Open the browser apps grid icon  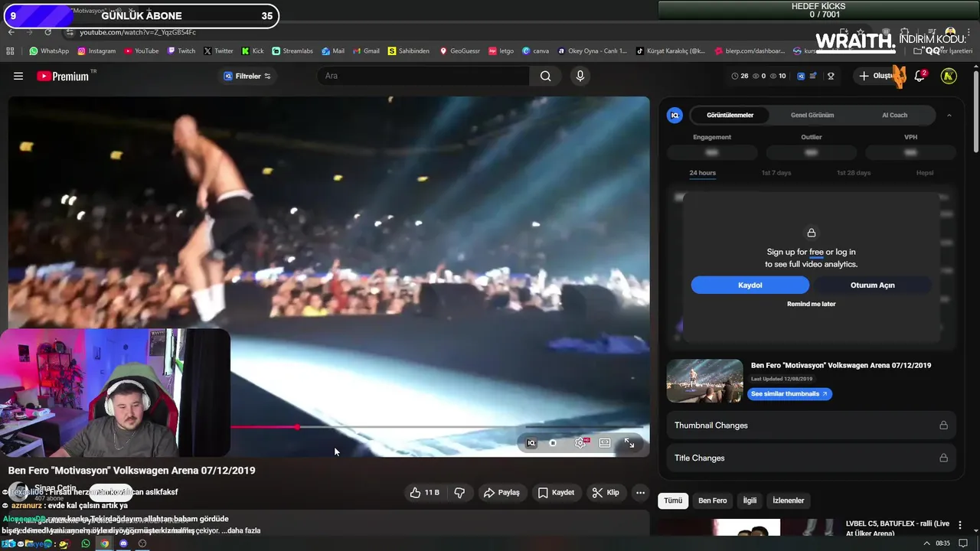pyautogui.click(x=10, y=51)
